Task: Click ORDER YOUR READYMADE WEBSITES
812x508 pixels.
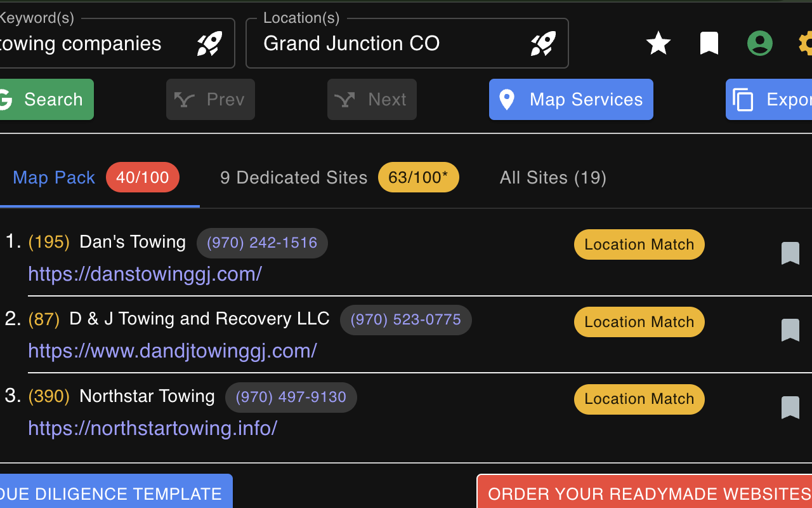Action: point(647,493)
